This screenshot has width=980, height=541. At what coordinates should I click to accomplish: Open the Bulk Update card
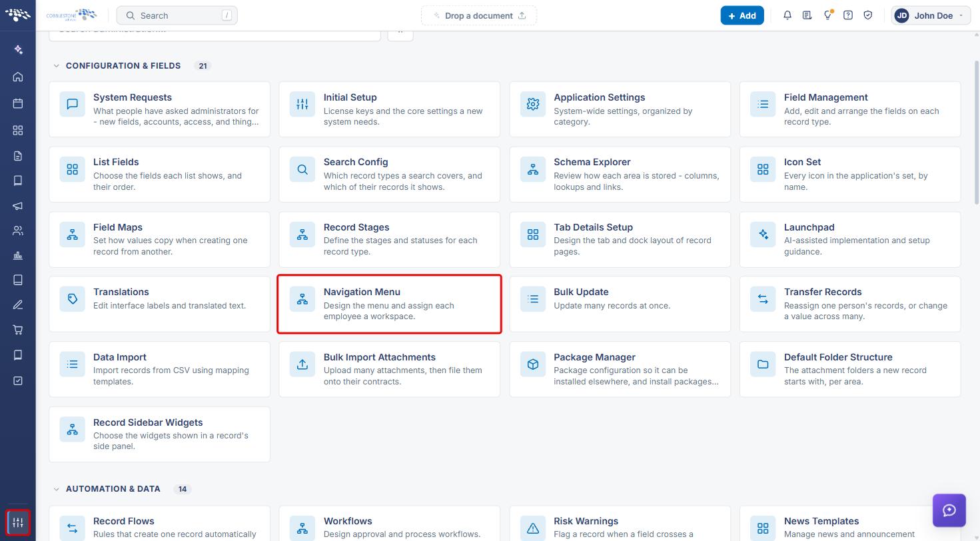tap(620, 304)
